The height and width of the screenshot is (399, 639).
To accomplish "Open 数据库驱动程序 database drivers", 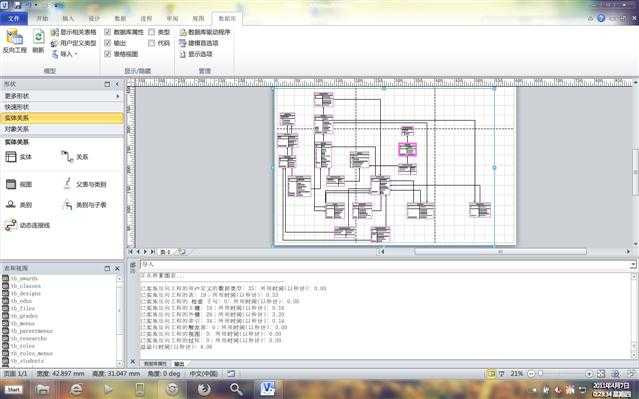I will [205, 32].
